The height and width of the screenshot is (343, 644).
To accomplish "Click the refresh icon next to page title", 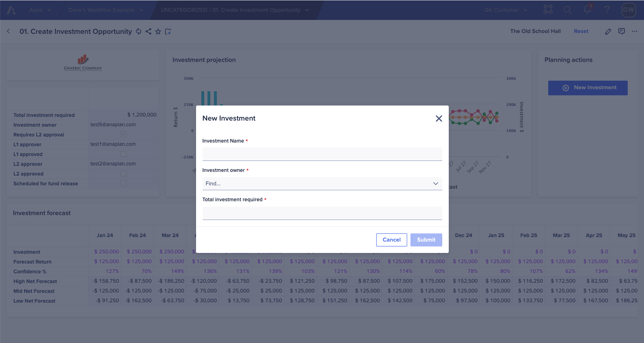I will click(x=139, y=31).
